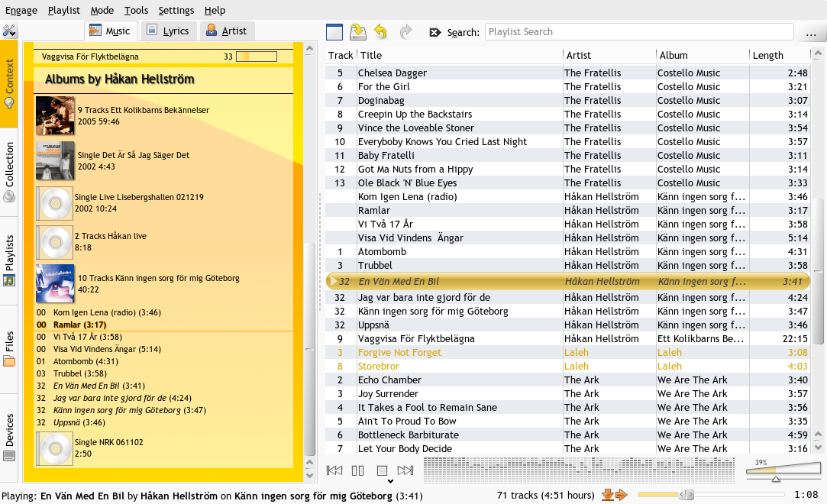Click Live Lisebergshallen 021219 disc icon
The image size is (827, 504).
pos(55,203)
